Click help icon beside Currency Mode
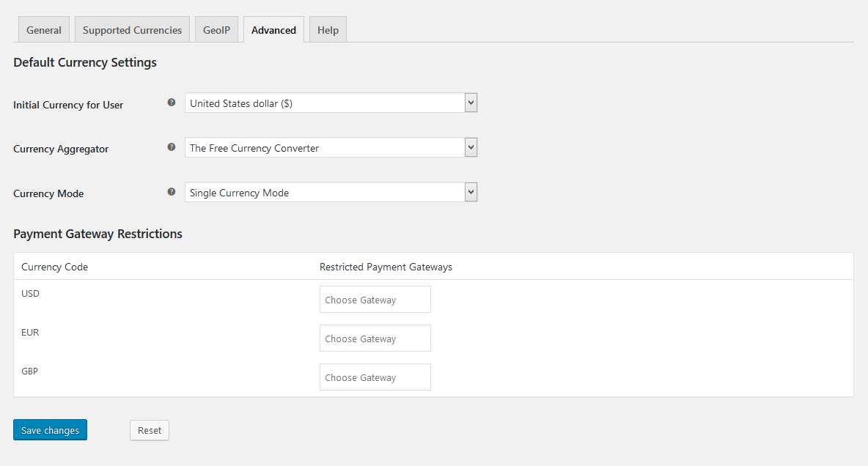The width and height of the screenshot is (868, 466). 172,192
